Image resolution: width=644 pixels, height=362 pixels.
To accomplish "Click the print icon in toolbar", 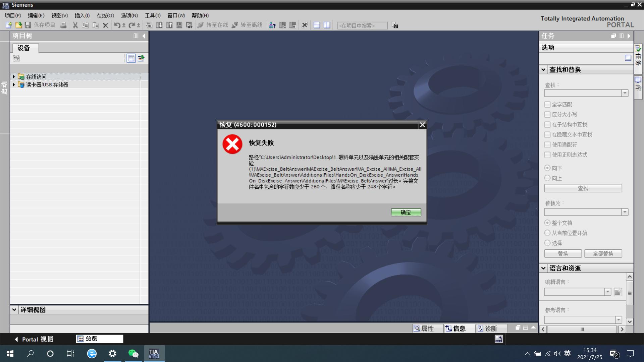I will 63,25.
